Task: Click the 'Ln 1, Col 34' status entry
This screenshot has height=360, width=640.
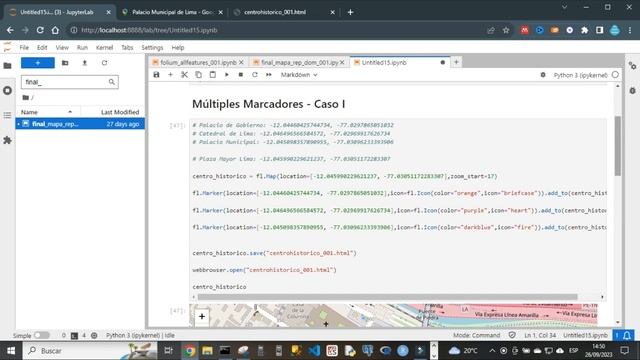Action: point(540,335)
